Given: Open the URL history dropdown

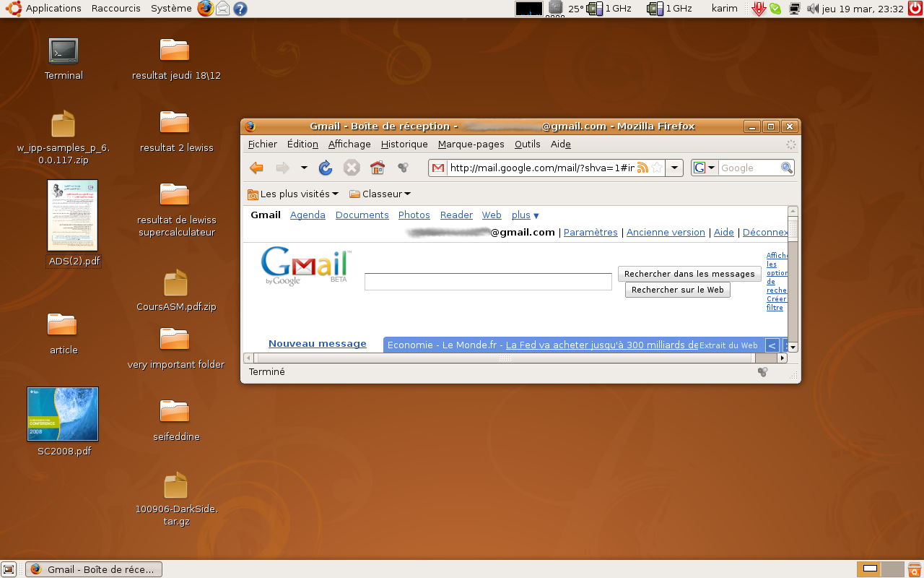Looking at the screenshot, I should pyautogui.click(x=674, y=168).
